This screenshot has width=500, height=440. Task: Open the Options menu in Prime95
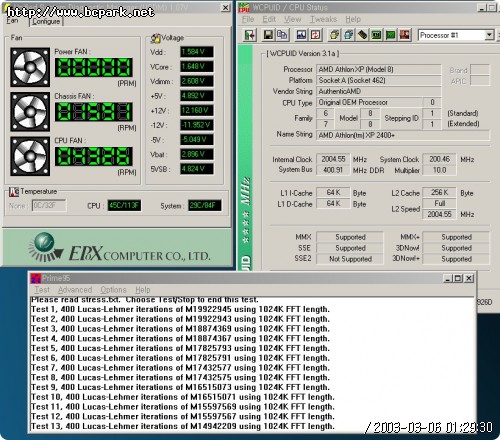coord(113,290)
